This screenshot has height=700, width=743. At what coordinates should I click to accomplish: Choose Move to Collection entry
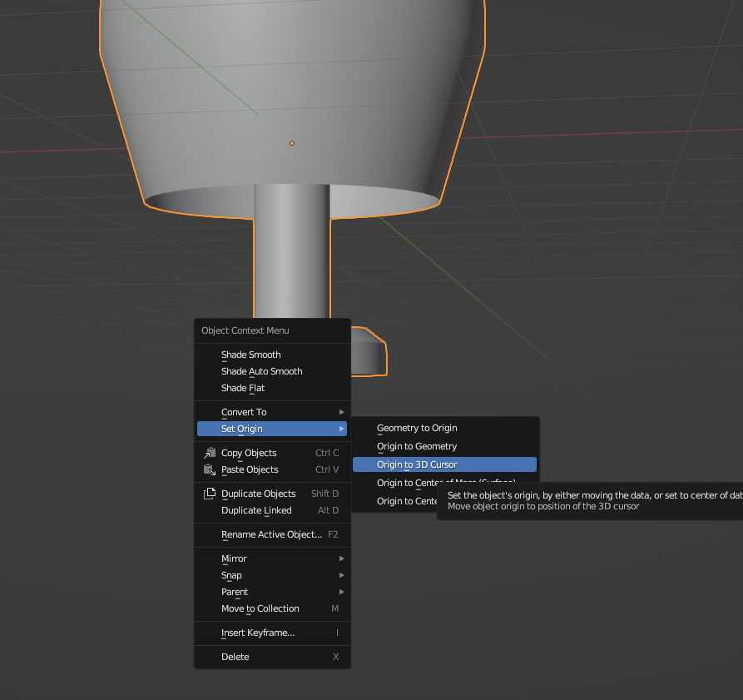(272, 608)
